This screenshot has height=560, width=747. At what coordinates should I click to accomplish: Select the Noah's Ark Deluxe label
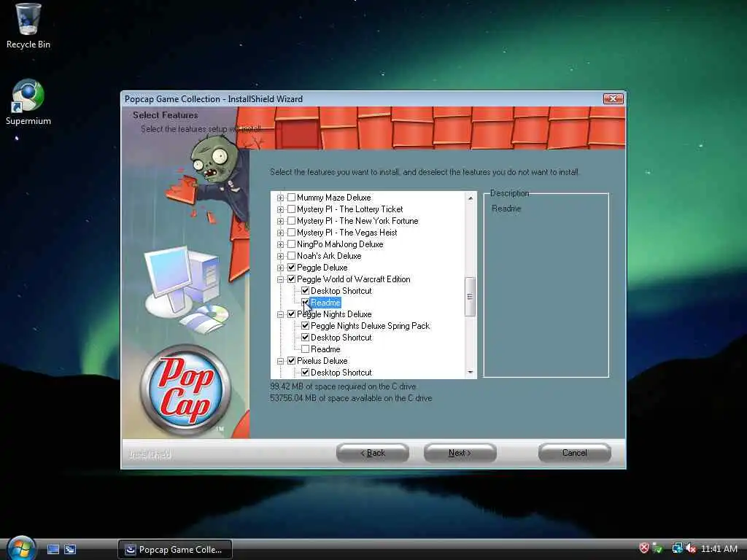pos(329,256)
